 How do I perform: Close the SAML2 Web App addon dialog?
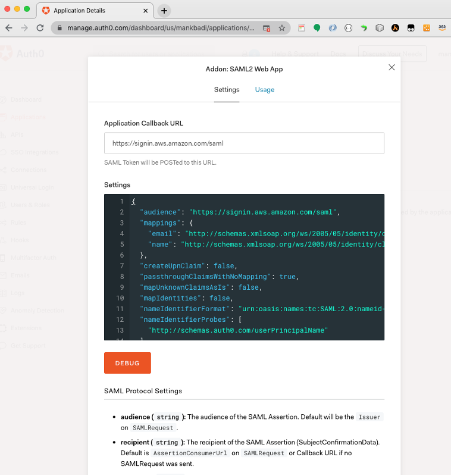click(392, 67)
